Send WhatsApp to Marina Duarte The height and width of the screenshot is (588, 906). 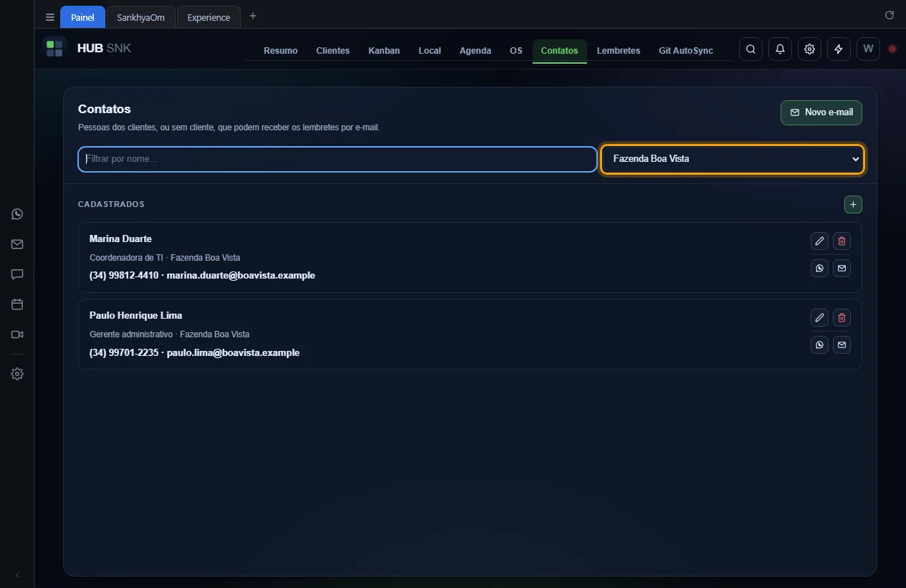pyautogui.click(x=819, y=268)
